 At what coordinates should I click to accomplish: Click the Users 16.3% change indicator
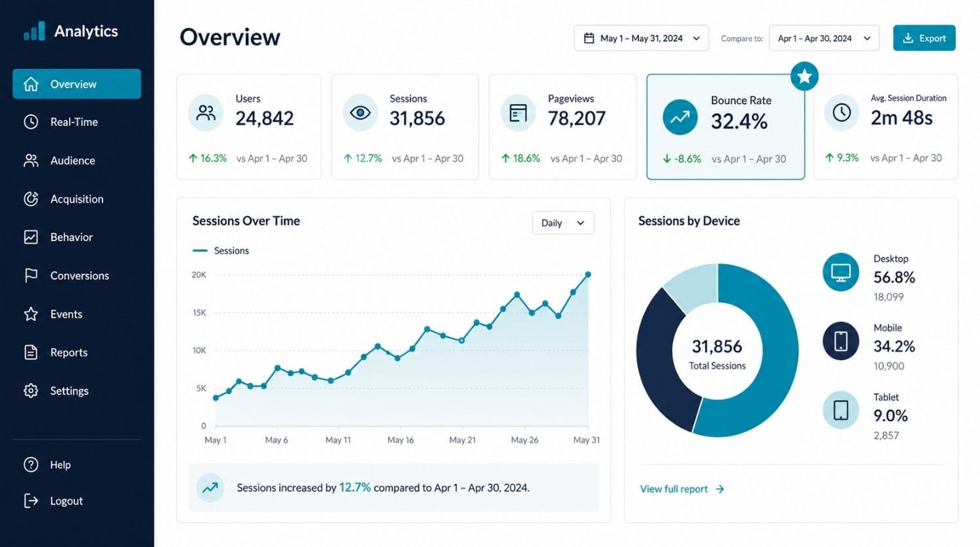208,158
